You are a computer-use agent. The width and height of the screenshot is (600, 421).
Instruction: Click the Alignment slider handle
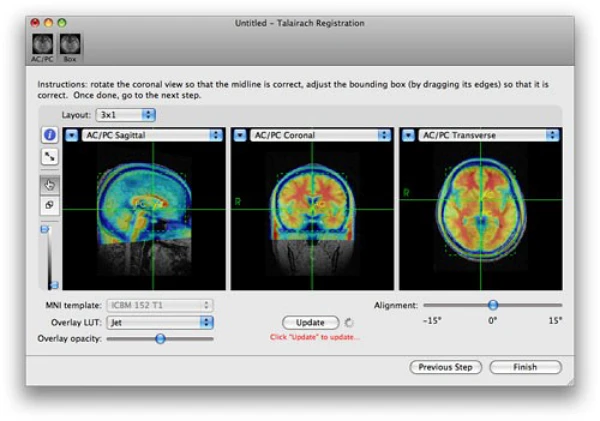click(x=492, y=305)
